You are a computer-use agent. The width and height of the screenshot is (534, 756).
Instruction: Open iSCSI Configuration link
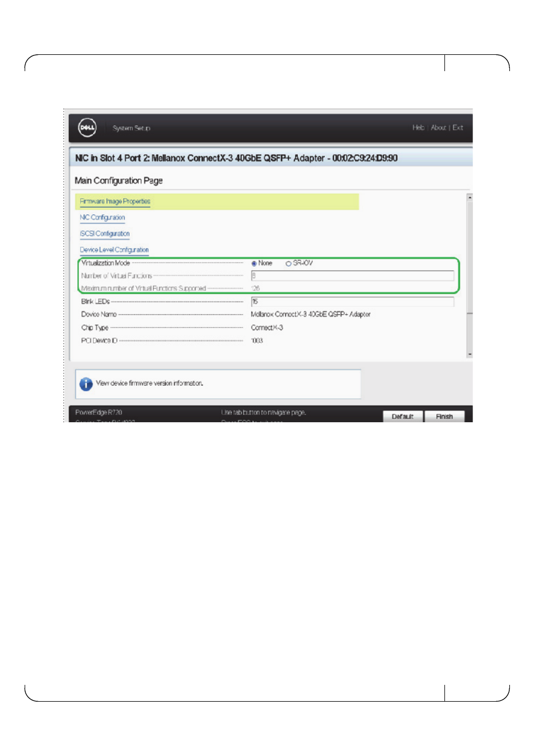tap(105, 234)
